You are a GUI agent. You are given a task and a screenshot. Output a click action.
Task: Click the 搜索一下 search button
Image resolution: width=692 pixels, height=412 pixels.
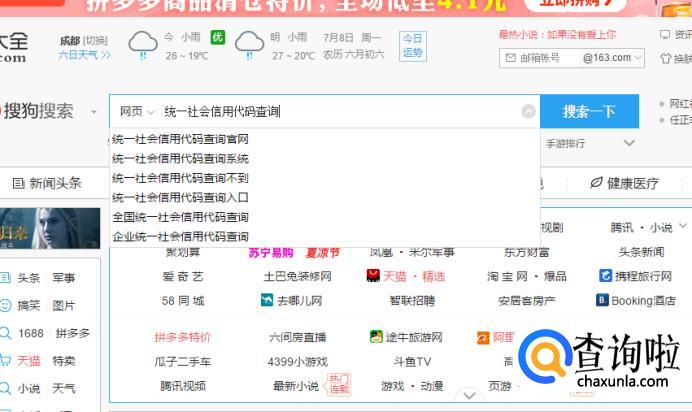589,111
